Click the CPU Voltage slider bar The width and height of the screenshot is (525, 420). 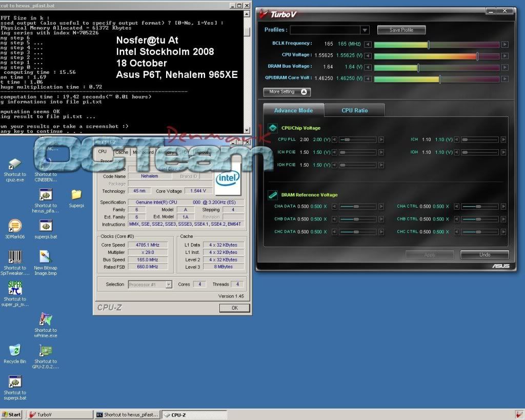tap(437, 55)
